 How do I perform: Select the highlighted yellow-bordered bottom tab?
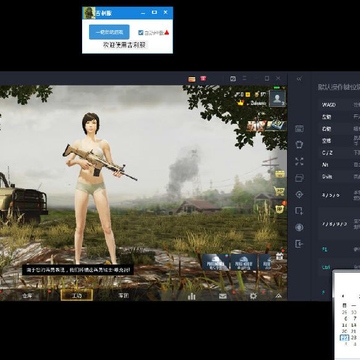click(77, 295)
